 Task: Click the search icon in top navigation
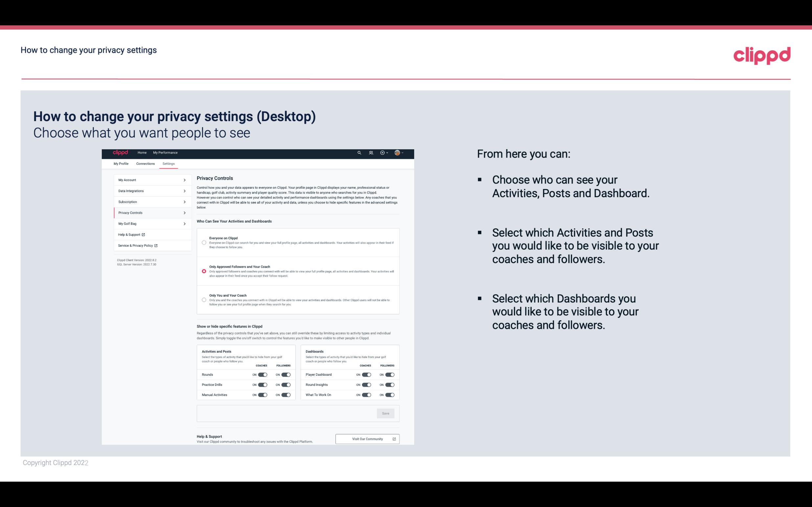coord(359,153)
